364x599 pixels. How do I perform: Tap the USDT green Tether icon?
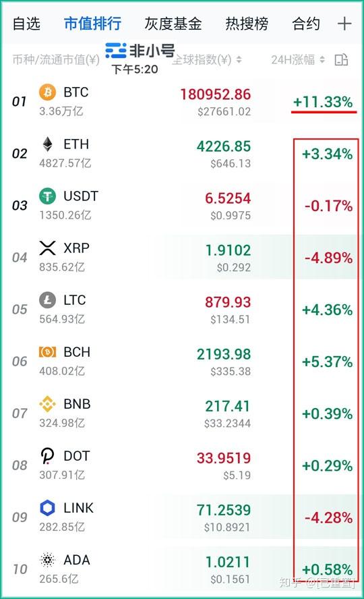pos(47,196)
